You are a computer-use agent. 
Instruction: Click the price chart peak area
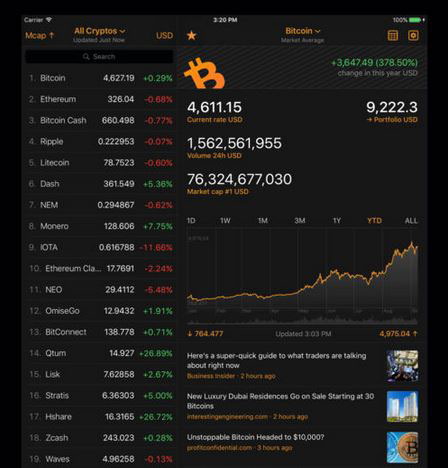pos(412,245)
